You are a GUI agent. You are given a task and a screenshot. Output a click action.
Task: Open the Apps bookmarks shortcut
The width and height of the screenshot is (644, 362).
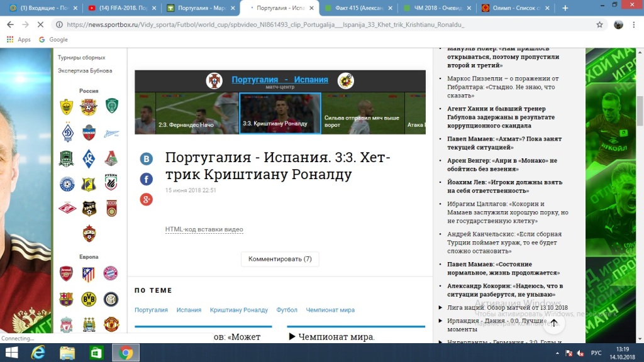pos(19,40)
